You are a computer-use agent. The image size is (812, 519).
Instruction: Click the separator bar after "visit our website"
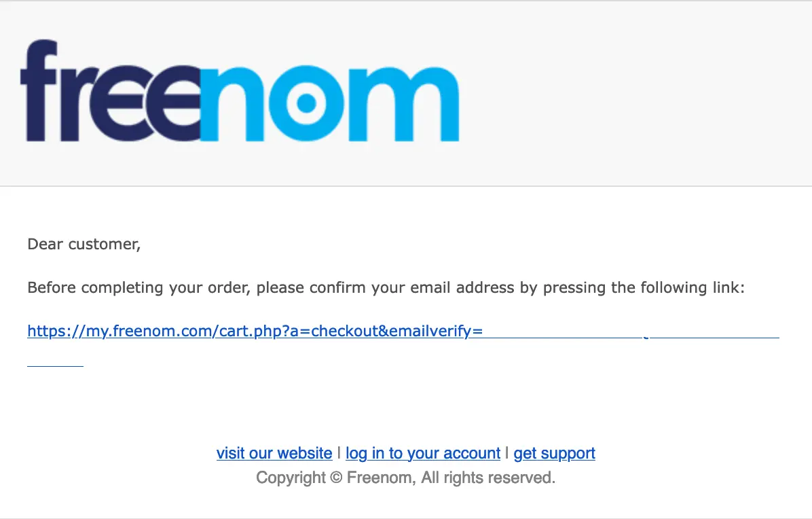pos(339,453)
